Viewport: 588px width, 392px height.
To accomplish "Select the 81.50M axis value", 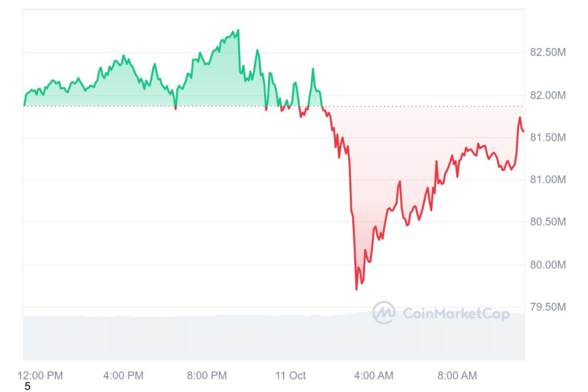I will 548,138.
